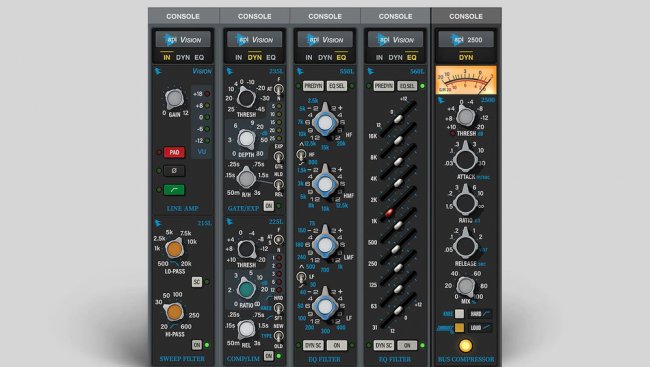The height and width of the screenshot is (367, 650).
Task: Flip polarity with the Ø button
Action: (x=174, y=170)
